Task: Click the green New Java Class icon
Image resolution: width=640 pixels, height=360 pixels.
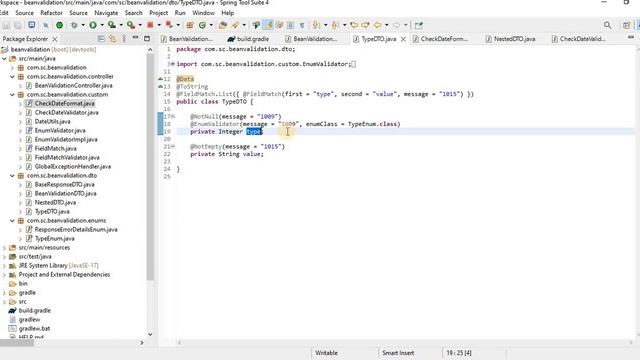Action: pos(202,25)
